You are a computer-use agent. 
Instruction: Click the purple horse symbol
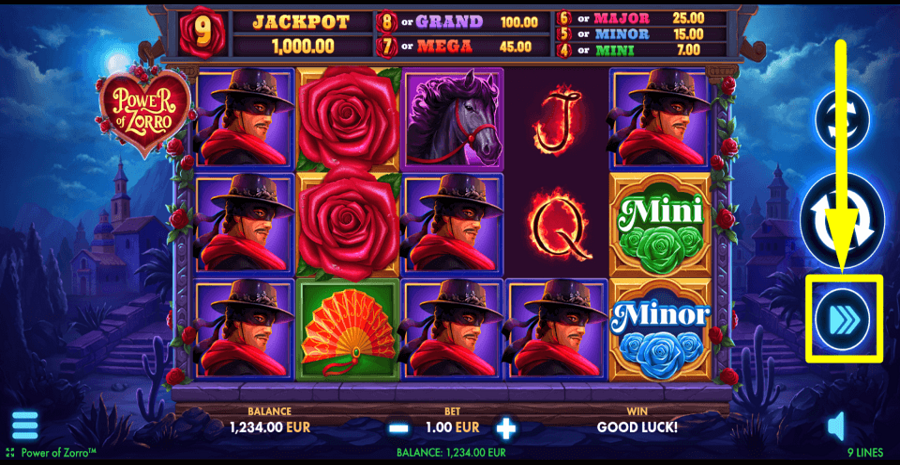453,120
